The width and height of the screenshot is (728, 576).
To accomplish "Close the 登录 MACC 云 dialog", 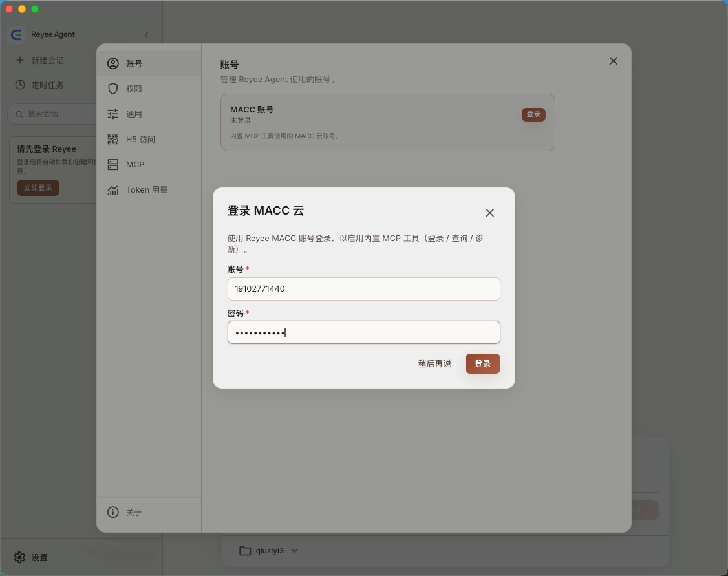I will [490, 213].
